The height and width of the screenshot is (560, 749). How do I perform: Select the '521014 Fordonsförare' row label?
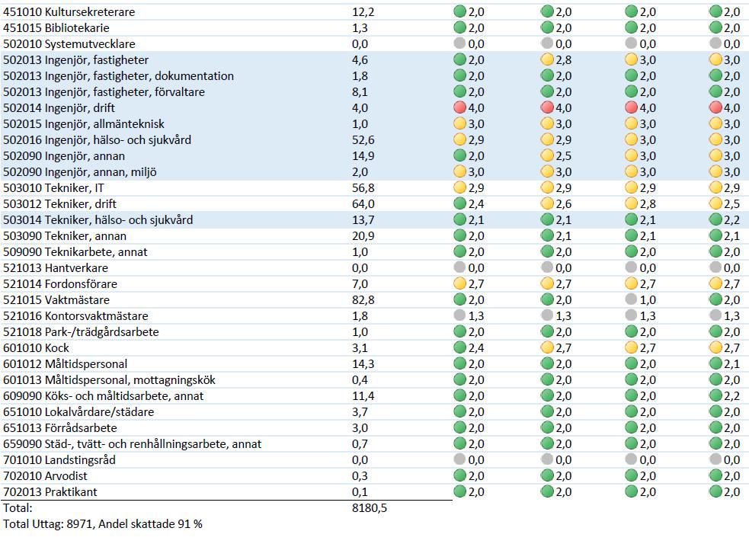[x=59, y=284]
